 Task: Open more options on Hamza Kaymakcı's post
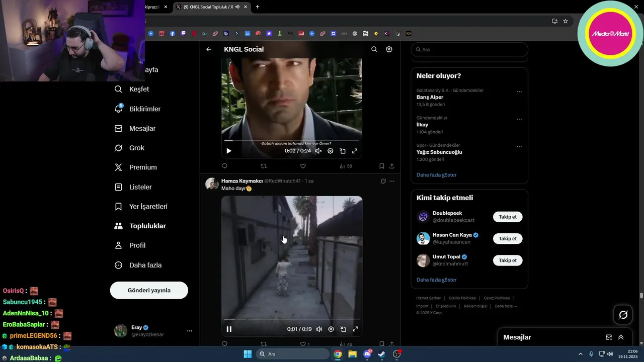[392, 181]
